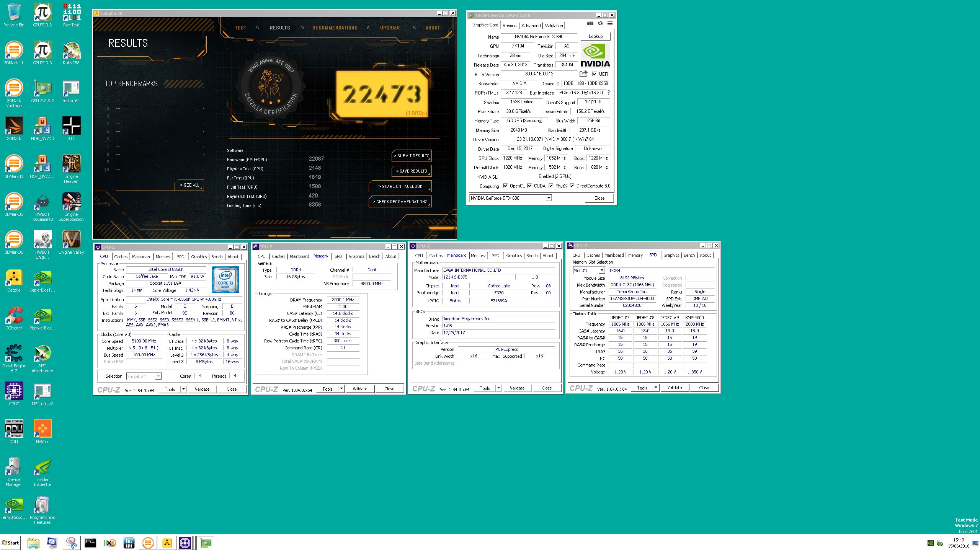Viewport: 980px width, 551px height.
Task: Click the system tray clock
Action: (959, 543)
